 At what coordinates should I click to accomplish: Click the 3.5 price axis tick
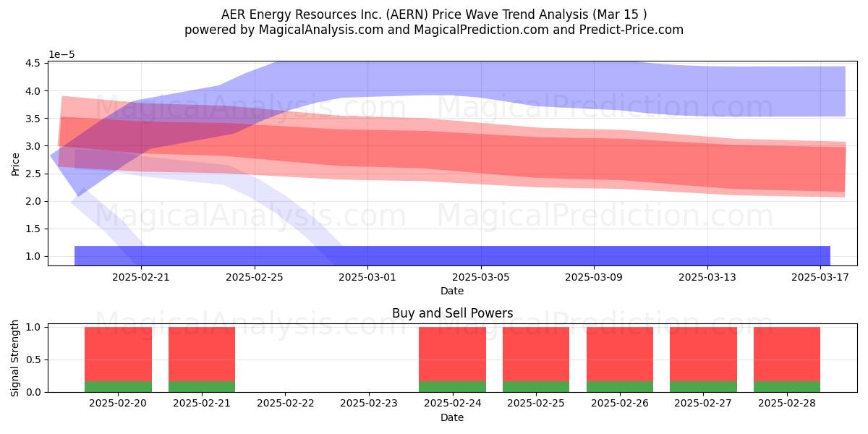34,119
